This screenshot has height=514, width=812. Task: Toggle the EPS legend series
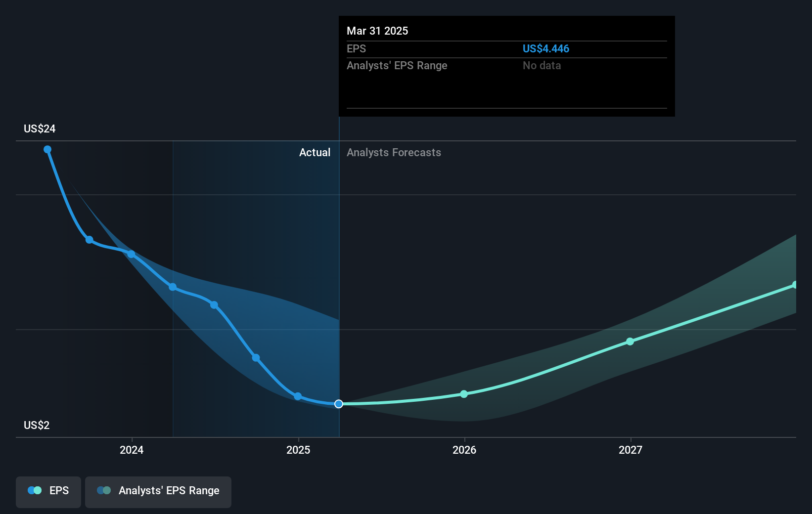[48, 492]
